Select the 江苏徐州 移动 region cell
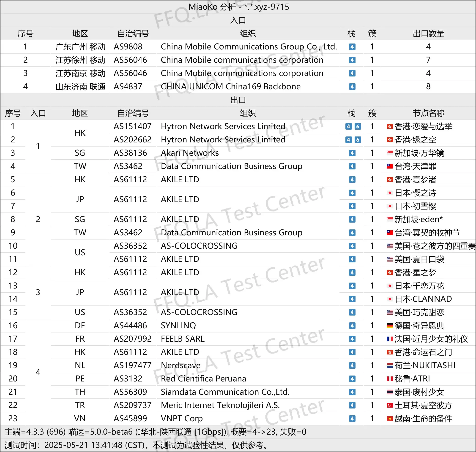This screenshot has height=452, width=476. 80,60
